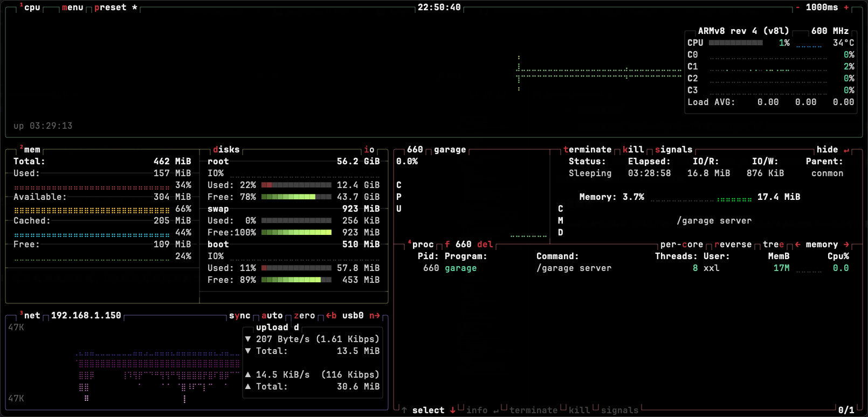
Task: Click kill in the bottom proc bar
Action: [x=580, y=411]
